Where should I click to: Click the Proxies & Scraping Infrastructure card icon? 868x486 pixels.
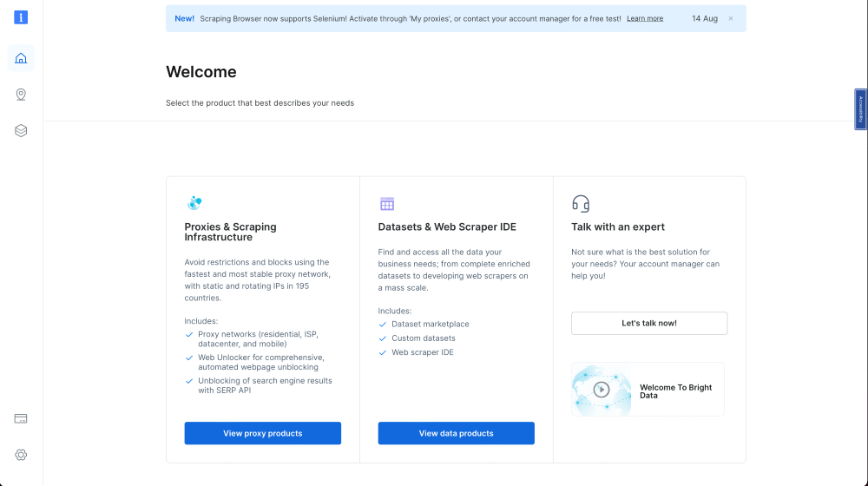tap(194, 203)
